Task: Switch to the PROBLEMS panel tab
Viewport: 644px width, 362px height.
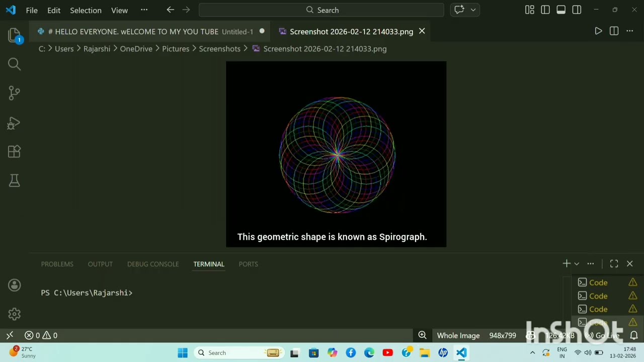Action: [x=57, y=264]
